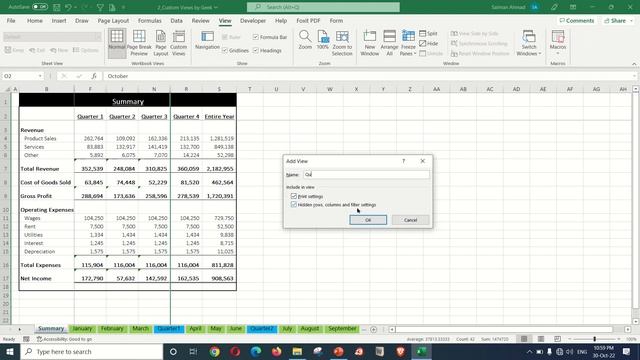
Task: Select the Net Income row label
Action: 36,278
